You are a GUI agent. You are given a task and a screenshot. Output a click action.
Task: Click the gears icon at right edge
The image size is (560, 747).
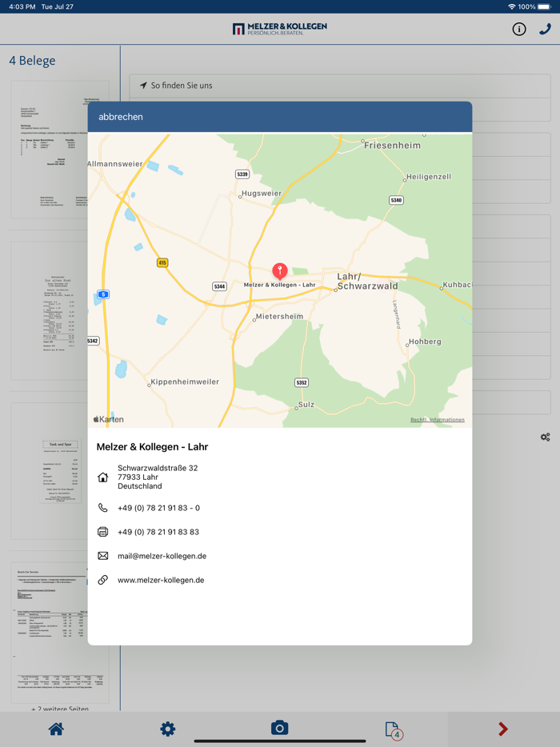546,437
